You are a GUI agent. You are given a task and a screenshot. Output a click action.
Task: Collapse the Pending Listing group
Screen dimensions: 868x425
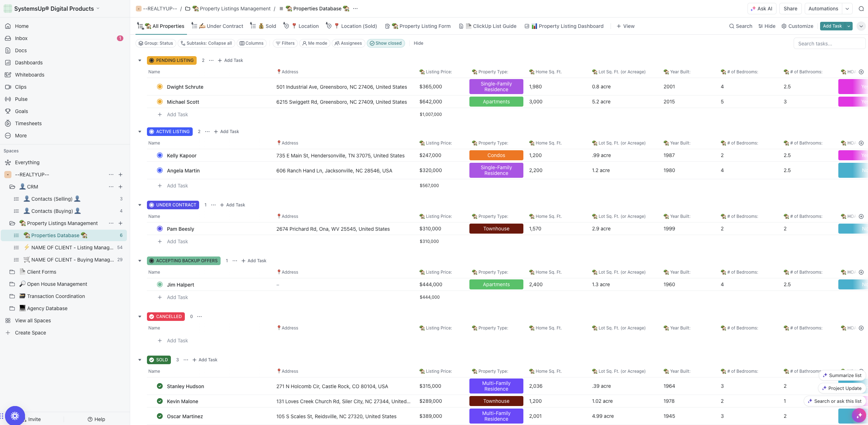(140, 60)
